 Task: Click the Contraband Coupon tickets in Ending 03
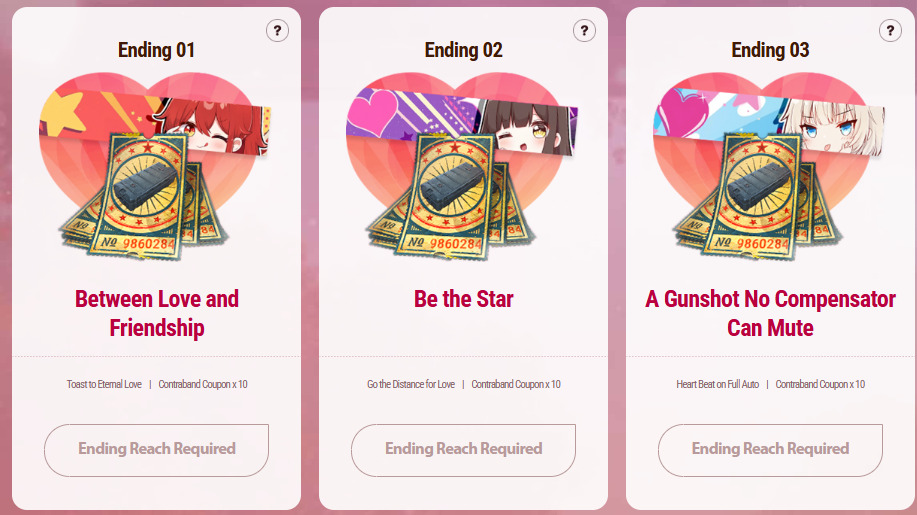pyautogui.click(x=757, y=196)
